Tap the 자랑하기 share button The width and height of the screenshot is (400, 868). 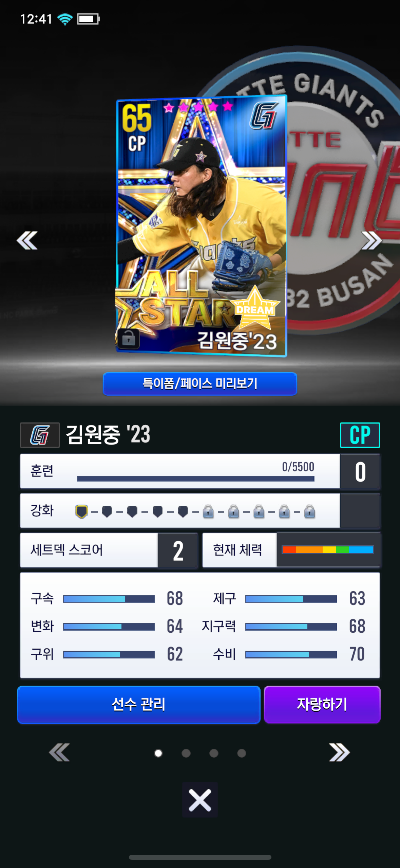click(x=322, y=704)
